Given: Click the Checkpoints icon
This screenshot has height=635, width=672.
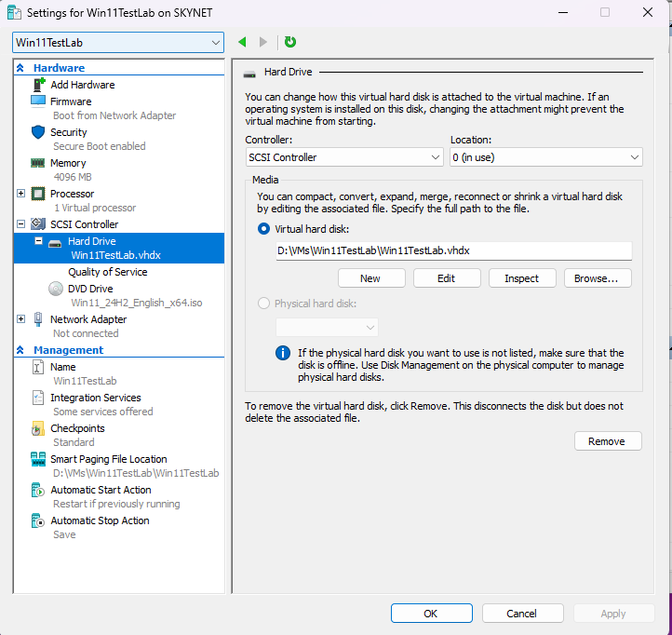Looking at the screenshot, I should [38, 428].
